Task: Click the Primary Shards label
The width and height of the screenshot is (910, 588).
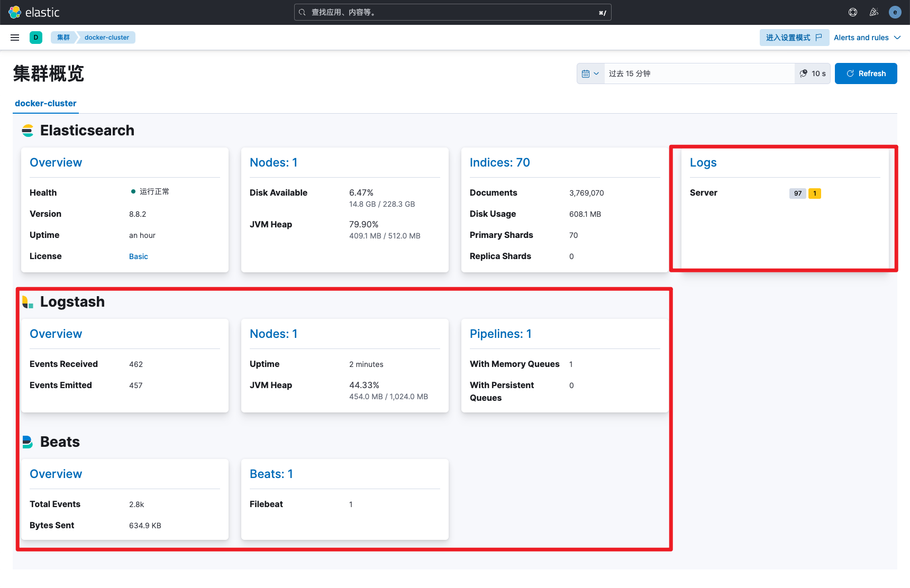Action: click(502, 235)
